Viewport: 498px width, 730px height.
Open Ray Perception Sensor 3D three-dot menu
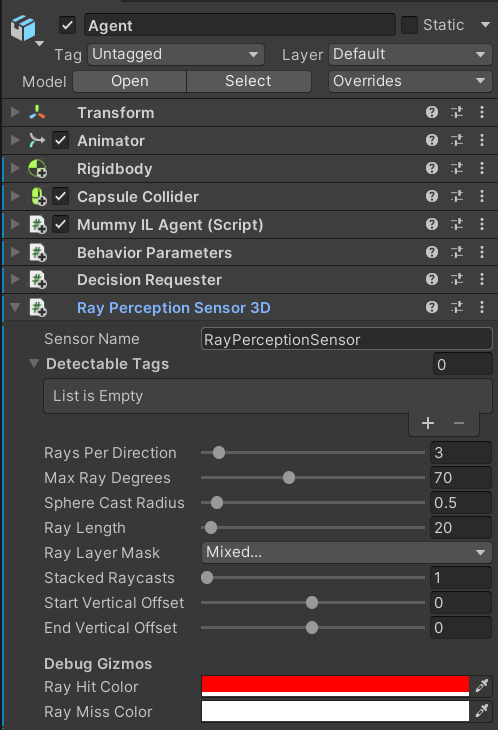tap(482, 307)
